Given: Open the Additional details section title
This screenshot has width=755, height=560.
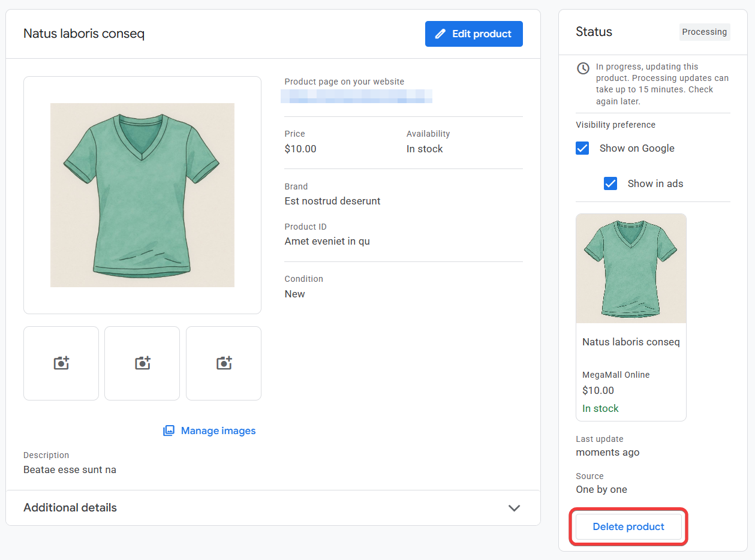Looking at the screenshot, I should pos(70,508).
